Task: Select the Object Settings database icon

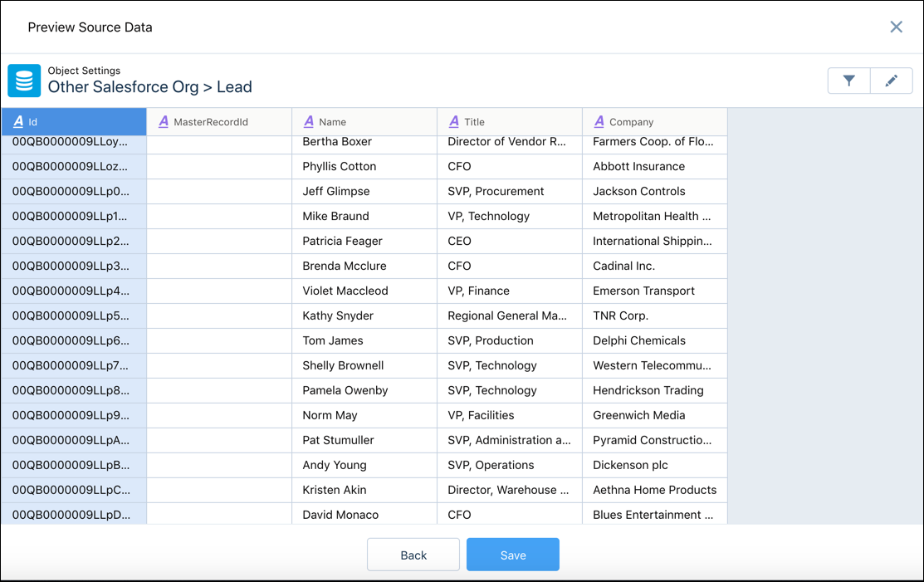Action: pyautogui.click(x=23, y=81)
